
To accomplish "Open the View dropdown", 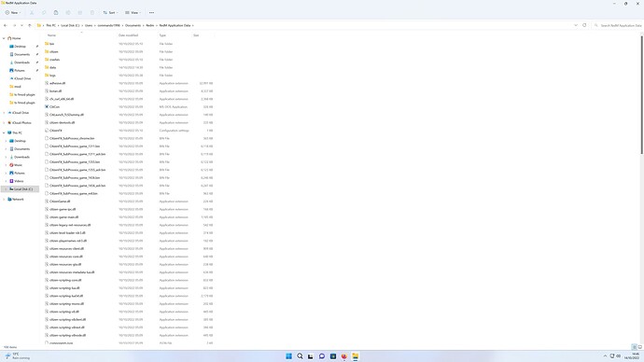I will [x=133, y=13].
